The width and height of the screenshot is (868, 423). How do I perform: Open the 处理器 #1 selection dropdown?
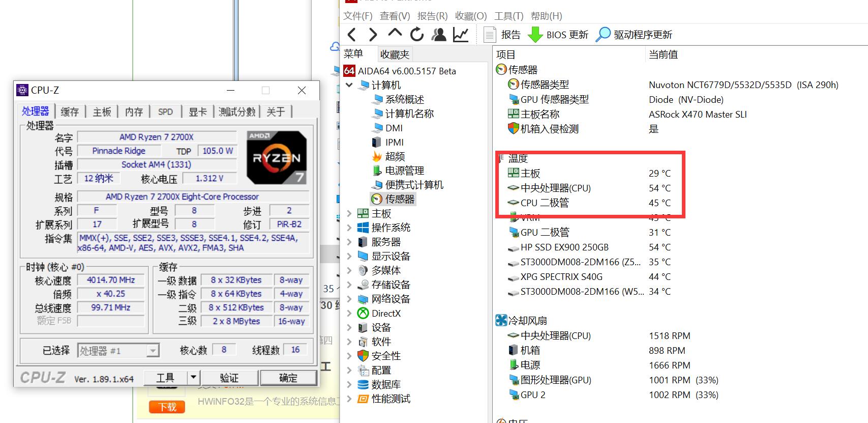[118, 350]
